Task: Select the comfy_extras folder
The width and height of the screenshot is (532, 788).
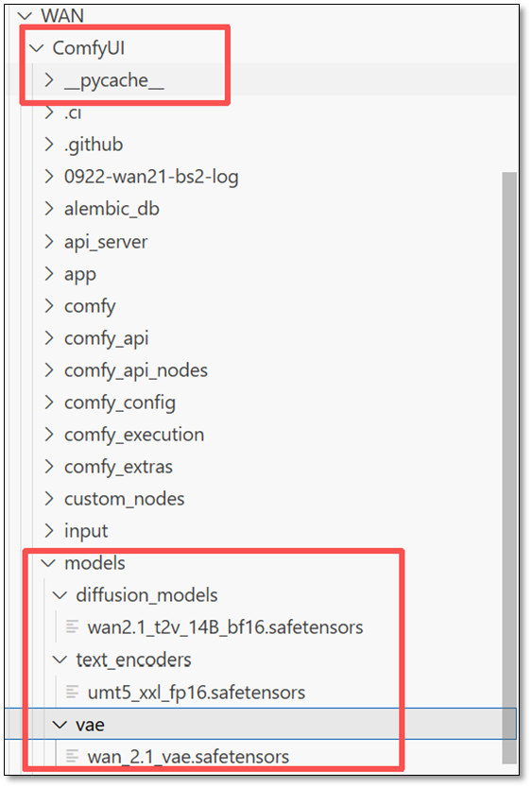Action: [118, 467]
